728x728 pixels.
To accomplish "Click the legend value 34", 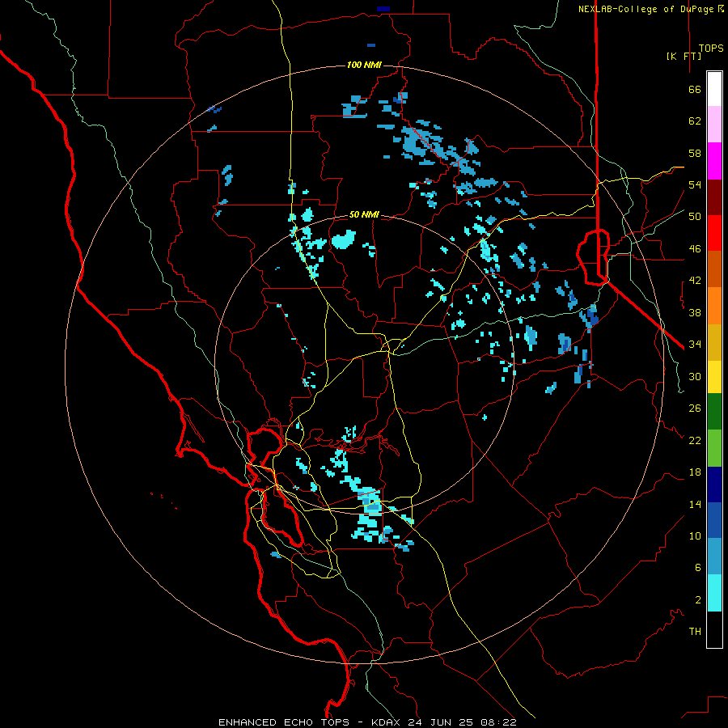I will click(695, 345).
